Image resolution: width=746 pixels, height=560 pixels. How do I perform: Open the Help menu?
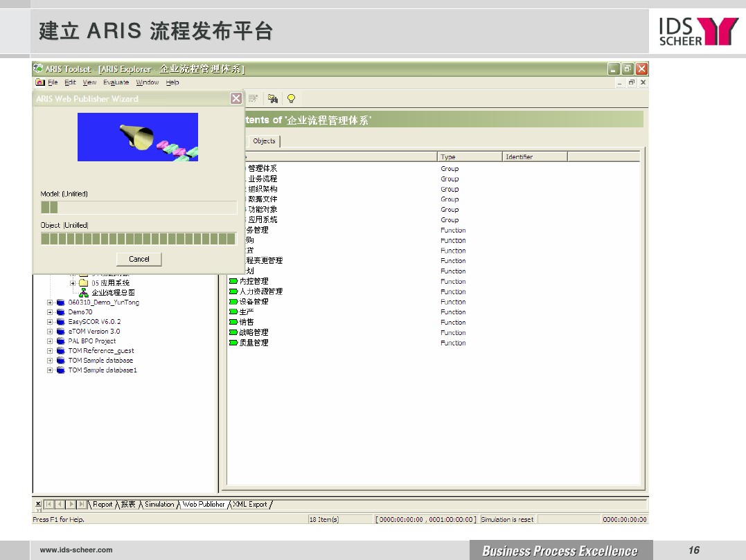pos(172,82)
